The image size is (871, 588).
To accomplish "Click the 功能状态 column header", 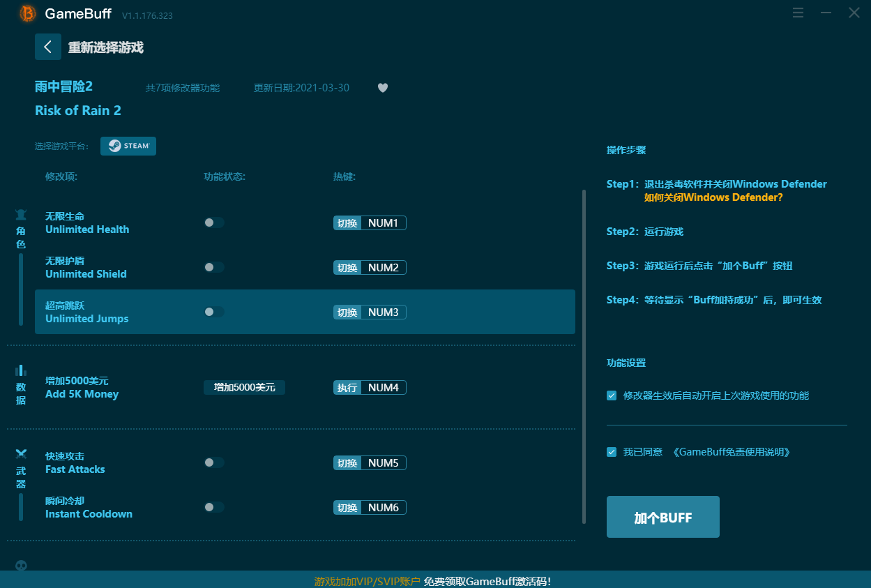I will [225, 176].
